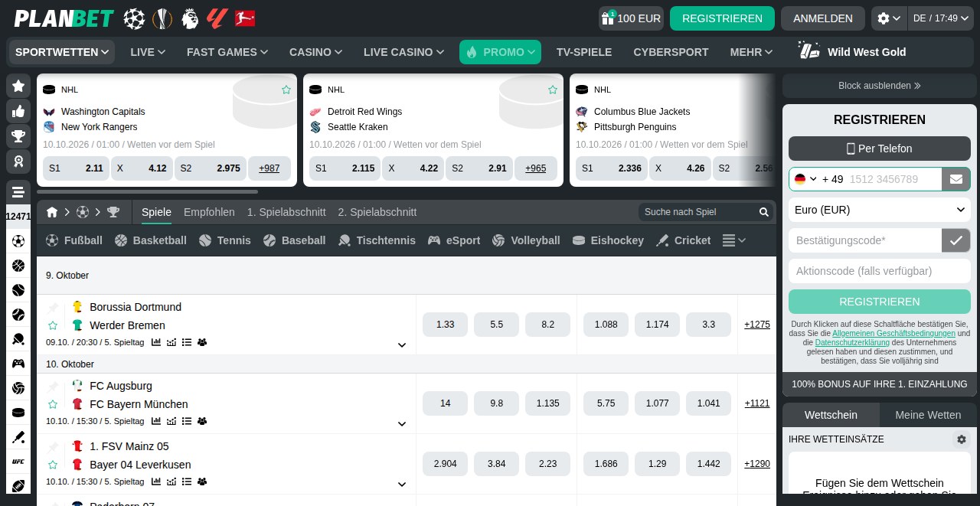Pin the Borussia Dortmund match
The image size is (980, 506).
click(53, 307)
